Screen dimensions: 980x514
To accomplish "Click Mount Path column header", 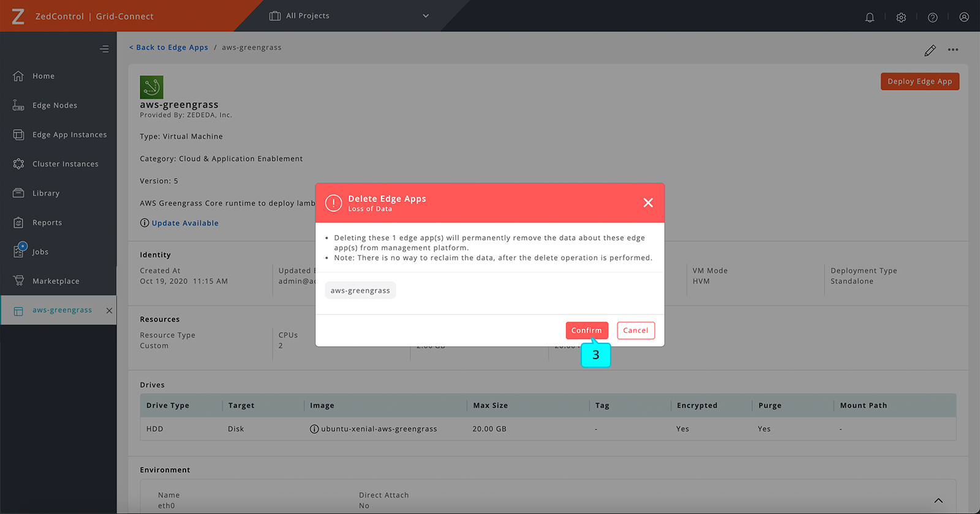I will coord(864,406).
